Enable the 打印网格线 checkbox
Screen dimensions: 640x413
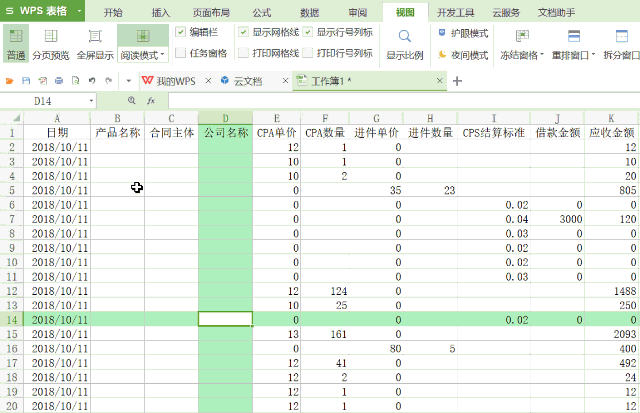point(243,53)
